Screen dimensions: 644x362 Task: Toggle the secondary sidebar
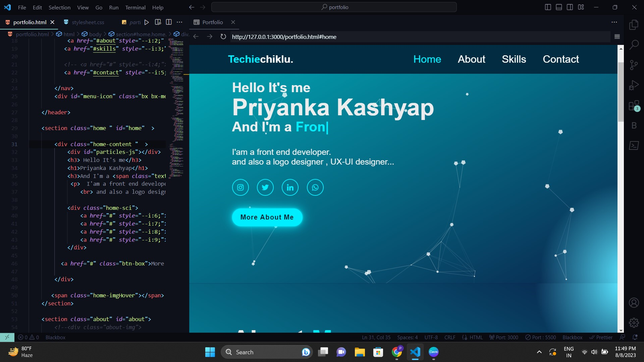click(570, 7)
